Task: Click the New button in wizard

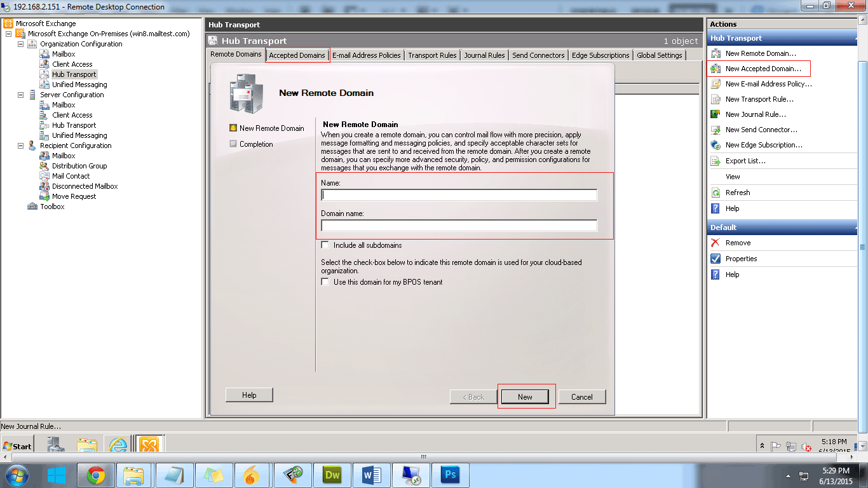Action: (x=525, y=396)
